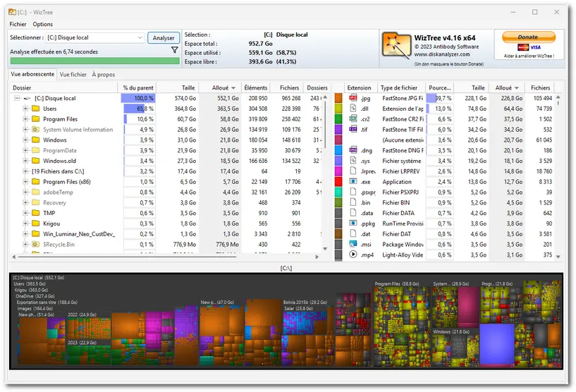The width and height of the screenshot is (576, 392).
Task: Click the Users folder icon
Action: (36, 109)
